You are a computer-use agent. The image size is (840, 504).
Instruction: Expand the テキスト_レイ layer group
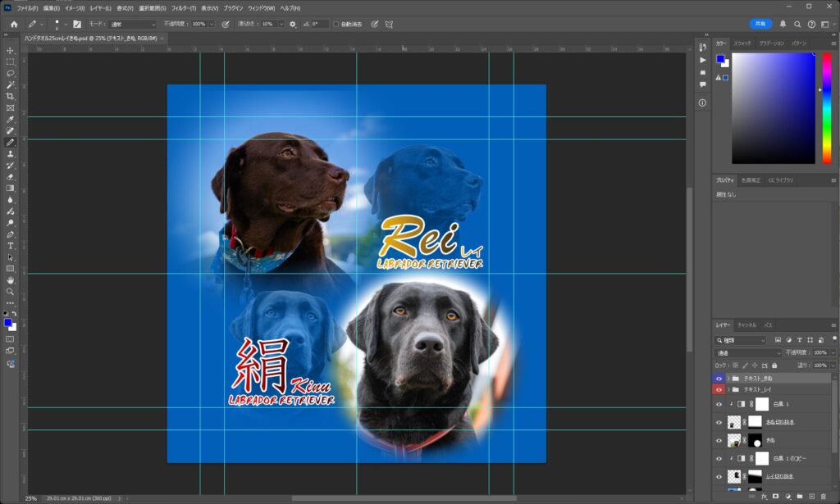pos(728,390)
